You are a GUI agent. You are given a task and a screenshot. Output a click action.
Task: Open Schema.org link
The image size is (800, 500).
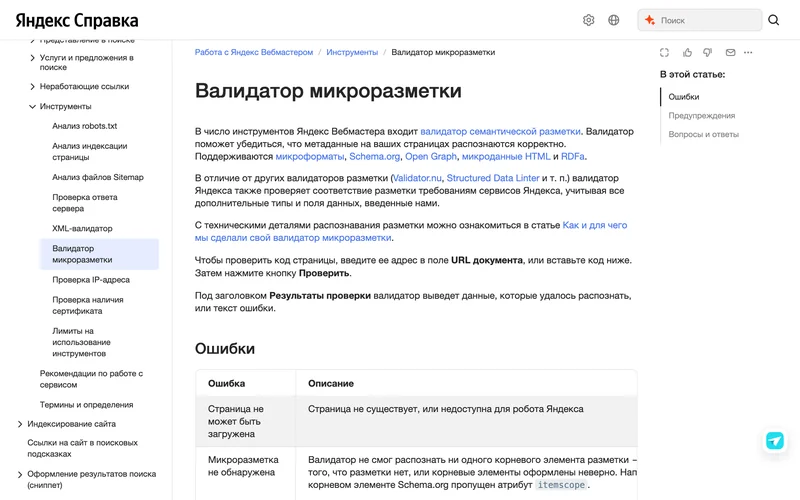374,156
